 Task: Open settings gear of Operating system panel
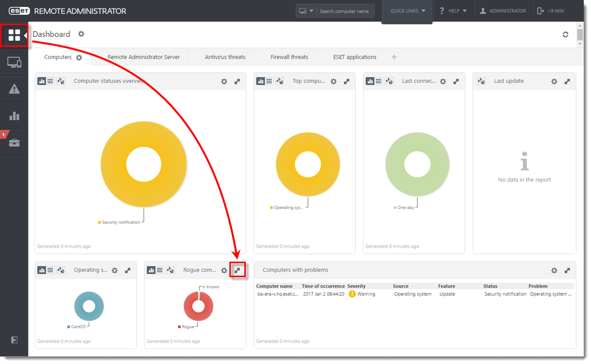click(x=114, y=271)
